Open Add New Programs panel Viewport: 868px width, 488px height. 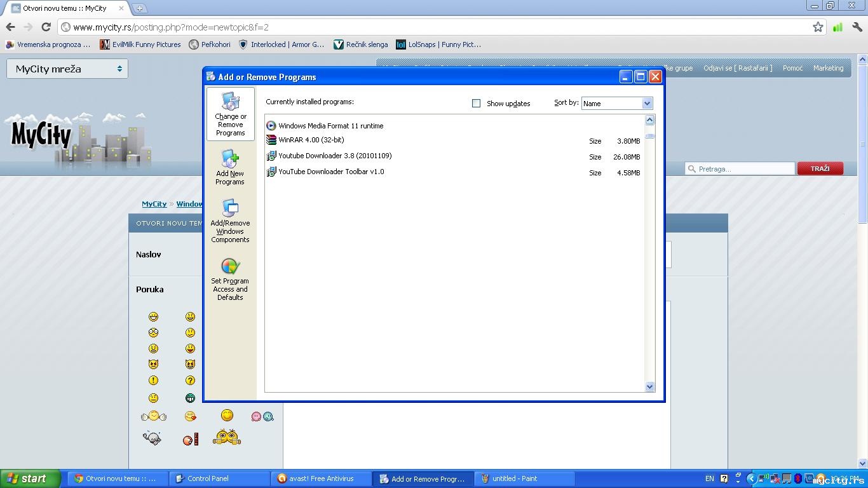tap(230, 167)
